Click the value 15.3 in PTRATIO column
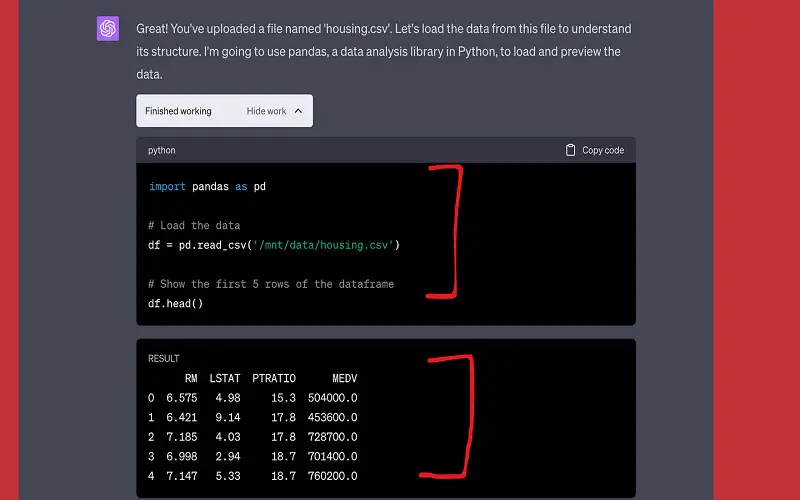This screenshot has width=800, height=500. [283, 398]
